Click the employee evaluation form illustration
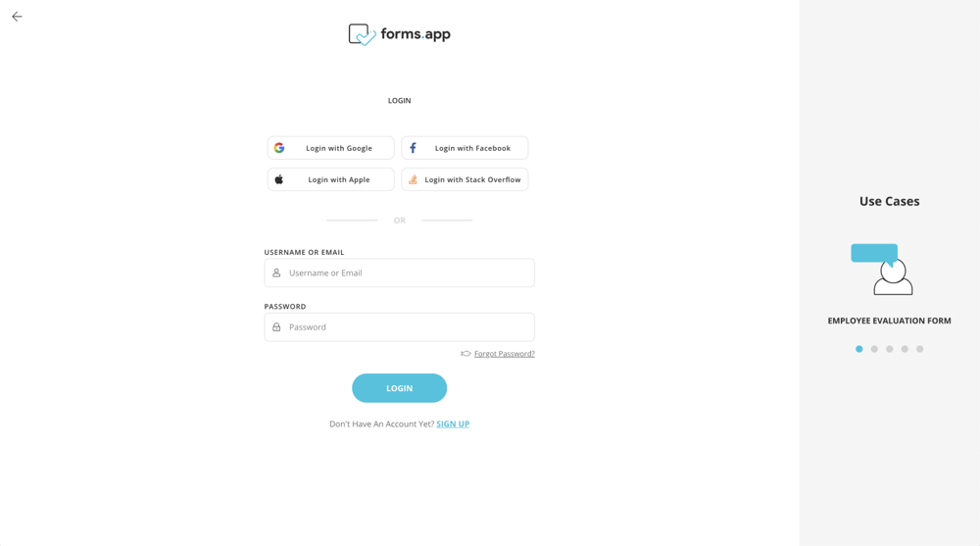Image resolution: width=980 pixels, height=546 pixels. click(x=882, y=269)
